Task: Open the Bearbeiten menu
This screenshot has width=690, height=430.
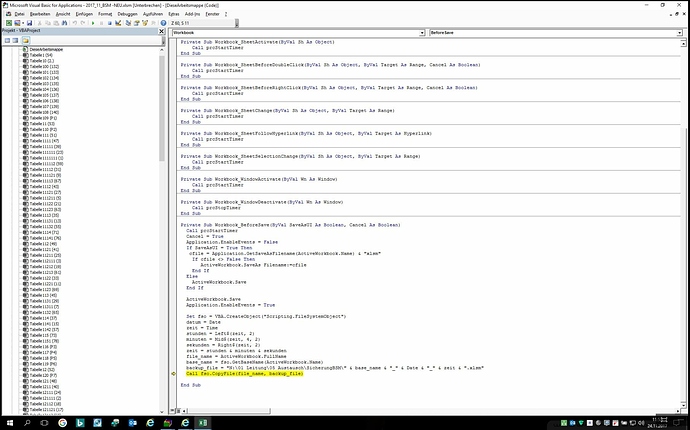Action: tap(40, 14)
